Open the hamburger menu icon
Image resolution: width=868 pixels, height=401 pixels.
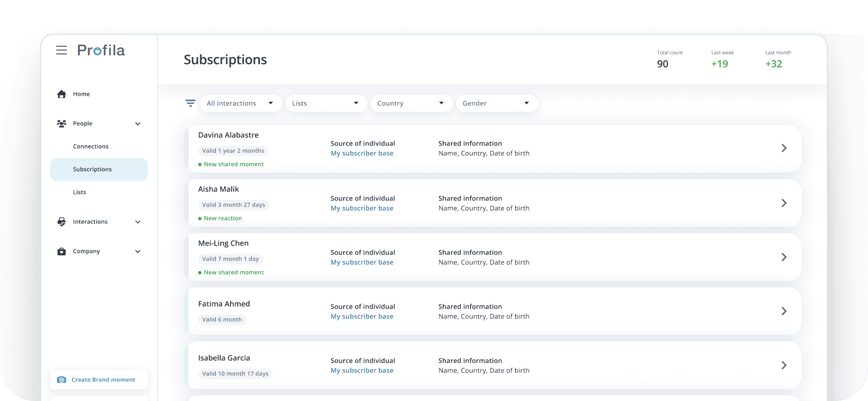point(61,50)
